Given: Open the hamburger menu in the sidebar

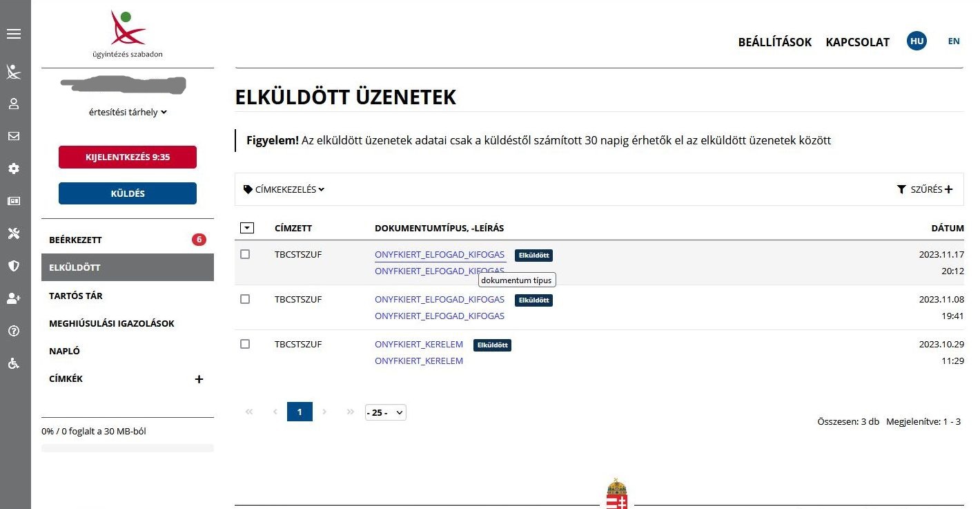Looking at the screenshot, I should tap(14, 34).
